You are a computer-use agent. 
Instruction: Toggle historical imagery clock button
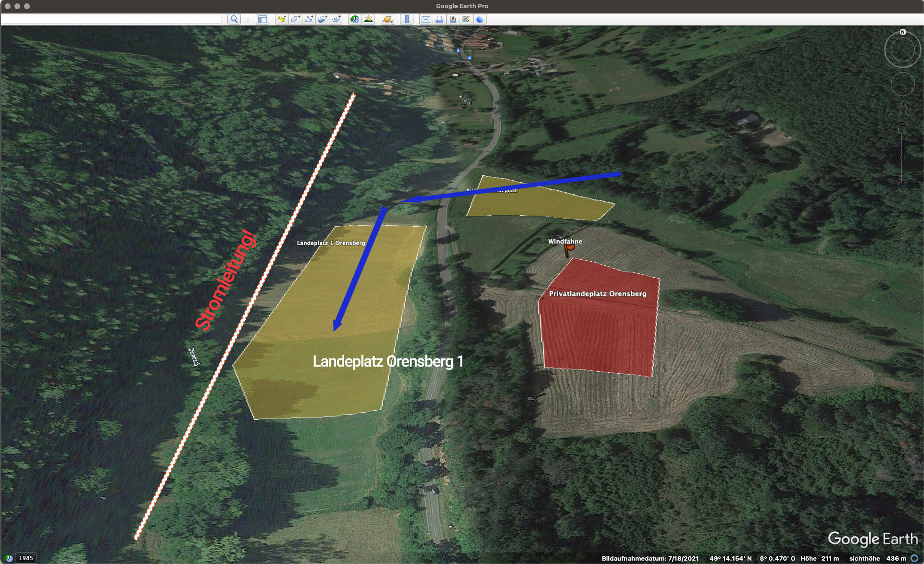[x=354, y=19]
